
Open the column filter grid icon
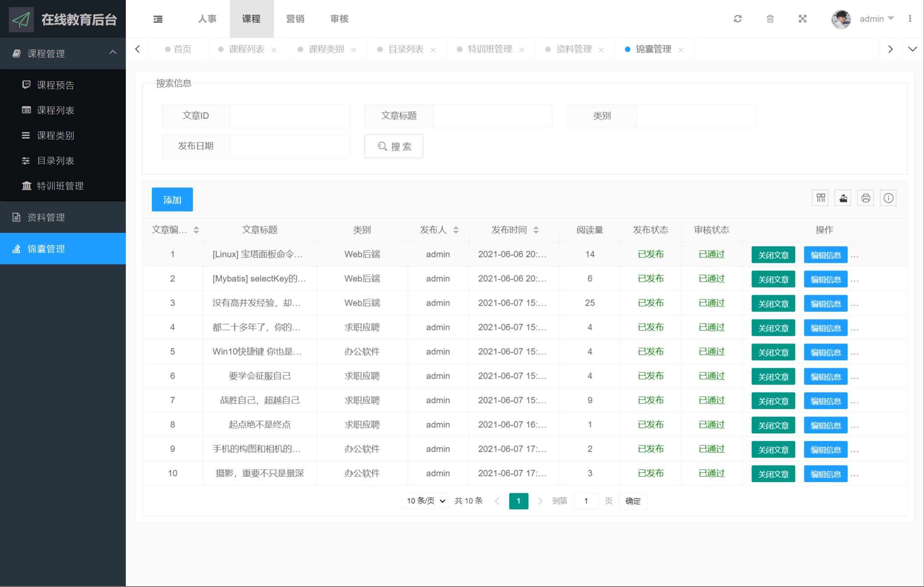821,198
